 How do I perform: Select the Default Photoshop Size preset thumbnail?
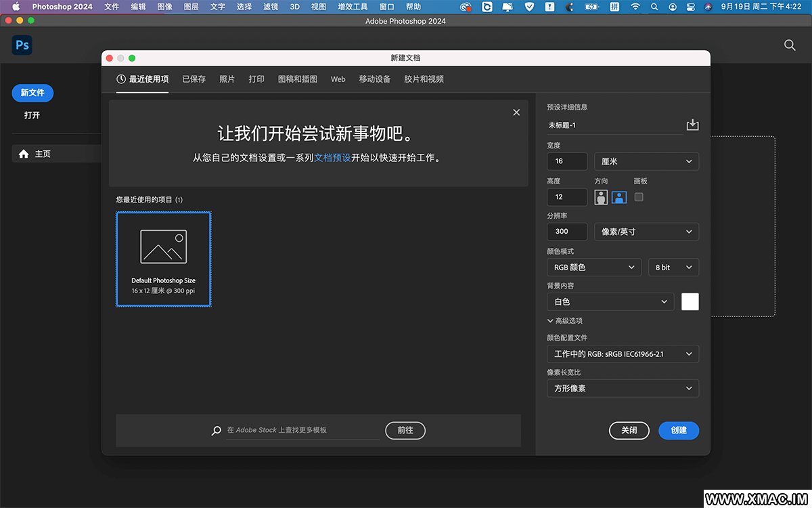(x=164, y=259)
